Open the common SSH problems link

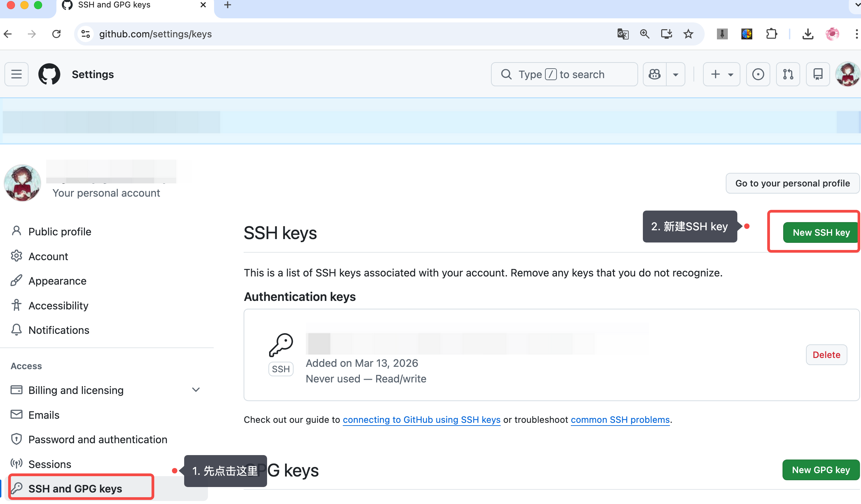(620, 420)
